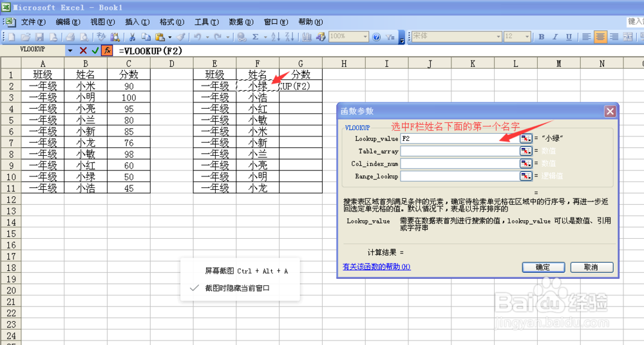Click collapse icon beside Lookup_value field

(526, 138)
